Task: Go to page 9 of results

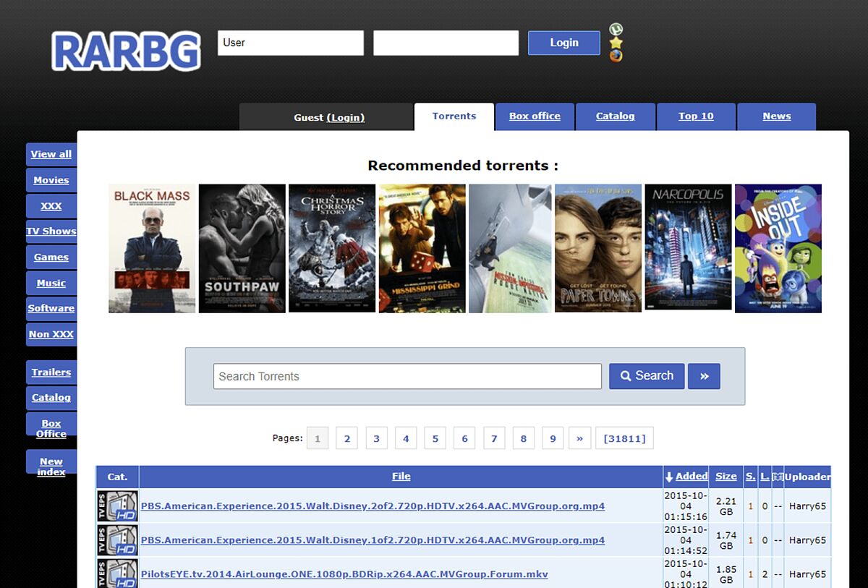Action: click(x=553, y=438)
